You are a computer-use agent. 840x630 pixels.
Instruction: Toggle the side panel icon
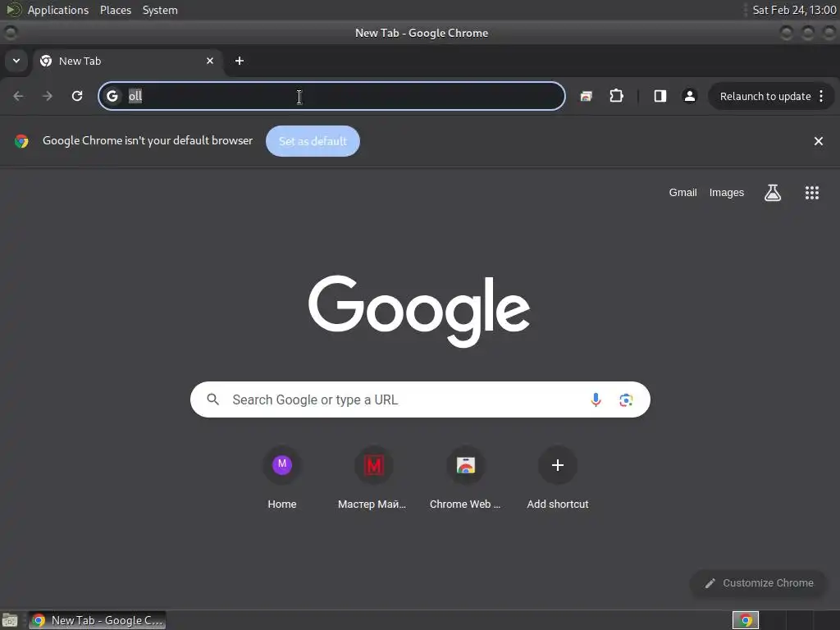(660, 96)
